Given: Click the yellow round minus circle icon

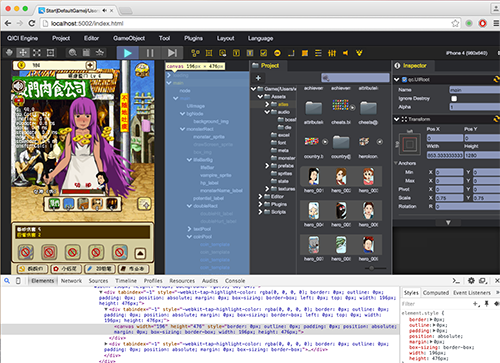Looking at the screenshot, I should click(x=277, y=53).
